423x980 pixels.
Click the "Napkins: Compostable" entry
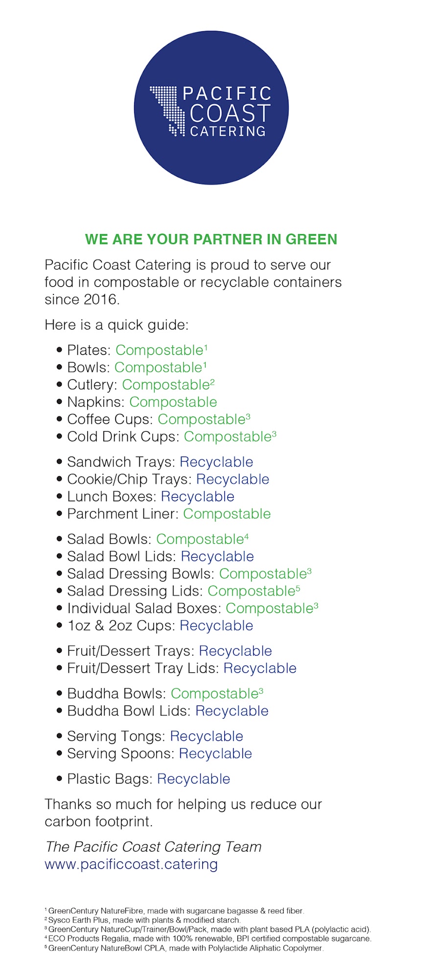[142, 402]
